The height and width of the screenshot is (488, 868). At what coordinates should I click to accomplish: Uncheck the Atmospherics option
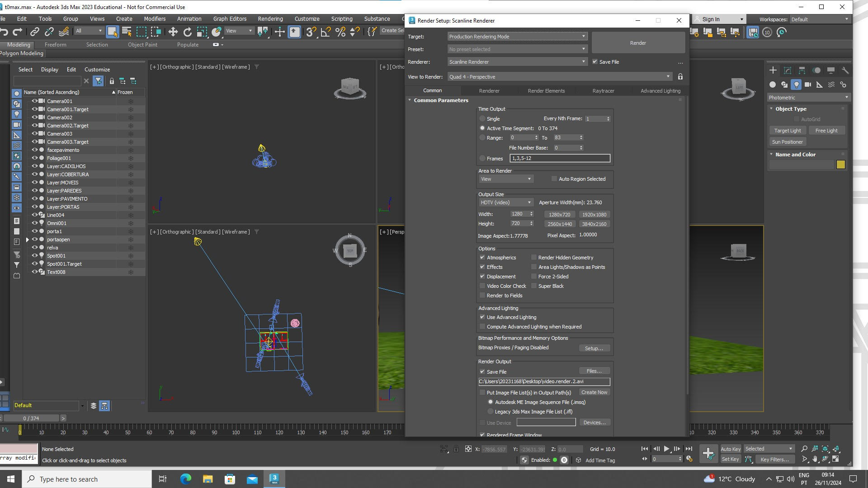coord(482,258)
